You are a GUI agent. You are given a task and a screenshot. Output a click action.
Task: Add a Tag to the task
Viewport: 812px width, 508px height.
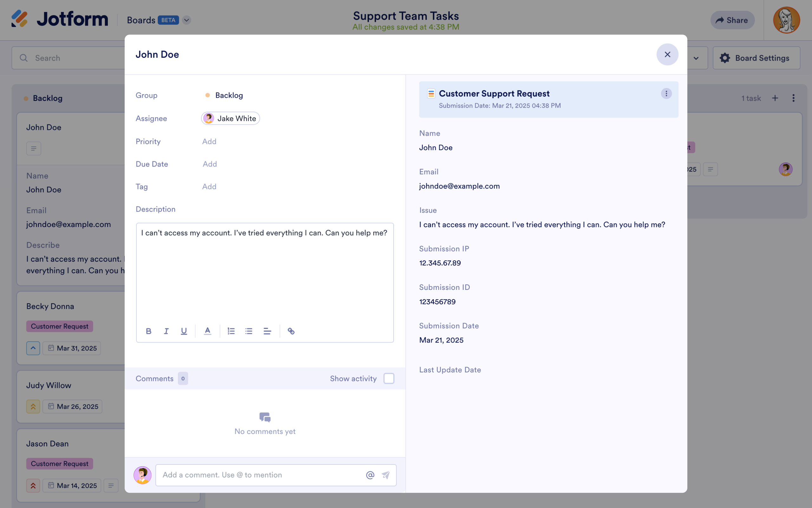(209, 186)
